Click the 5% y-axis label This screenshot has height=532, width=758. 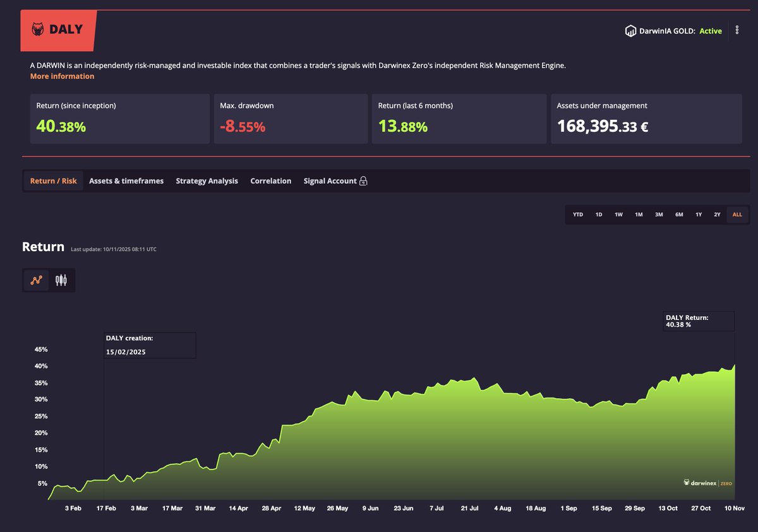[x=42, y=483]
